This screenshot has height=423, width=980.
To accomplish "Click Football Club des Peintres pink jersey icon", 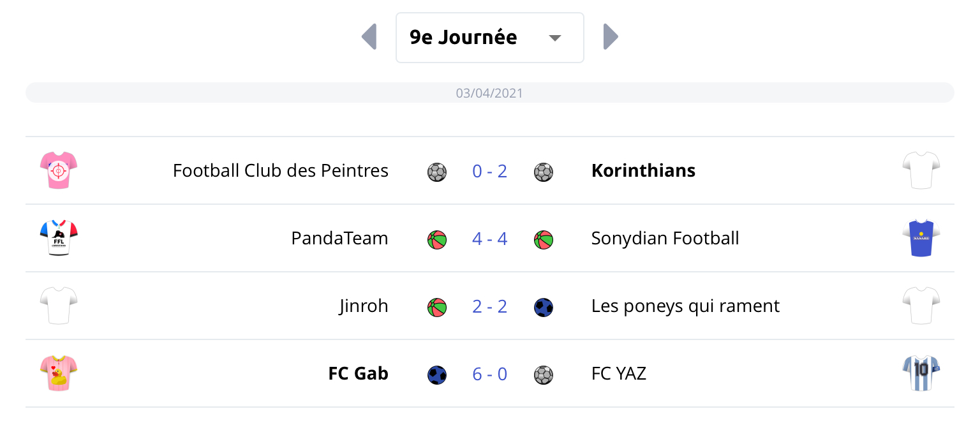I will [x=58, y=171].
